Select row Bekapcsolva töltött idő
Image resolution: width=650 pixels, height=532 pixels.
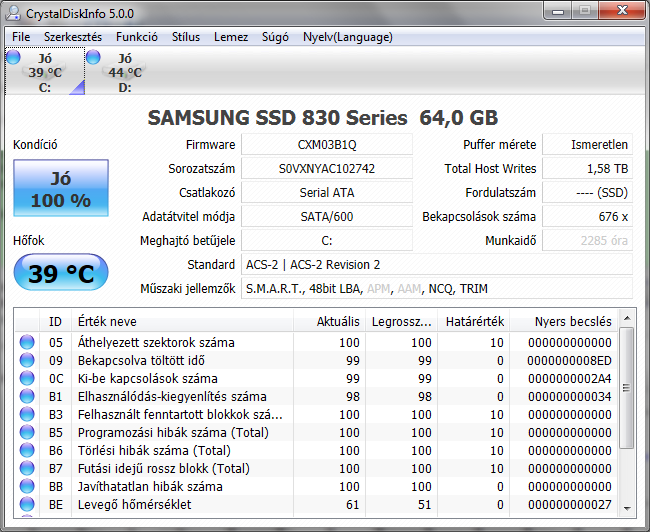[316, 360]
